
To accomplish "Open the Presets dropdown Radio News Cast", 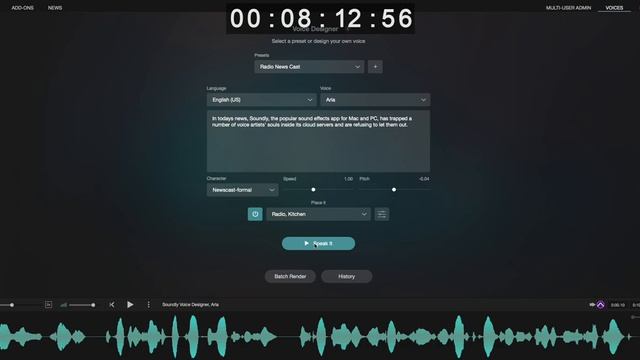I will tap(309, 67).
